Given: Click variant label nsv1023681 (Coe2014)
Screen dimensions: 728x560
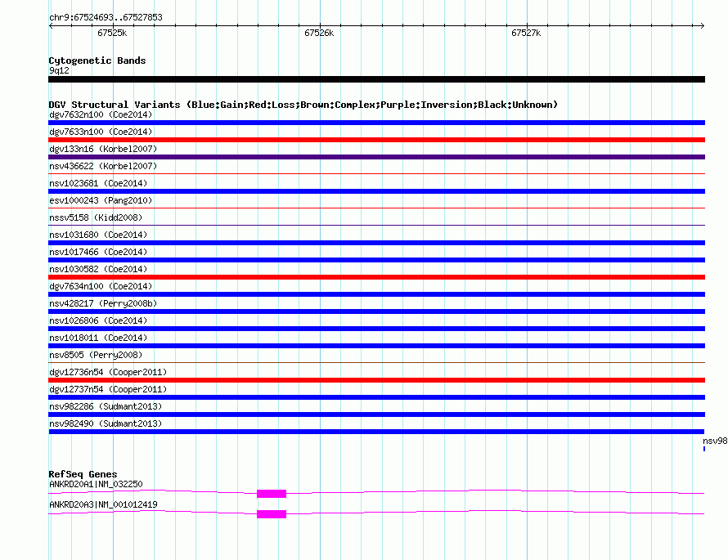Looking at the screenshot, I should 98,183.
